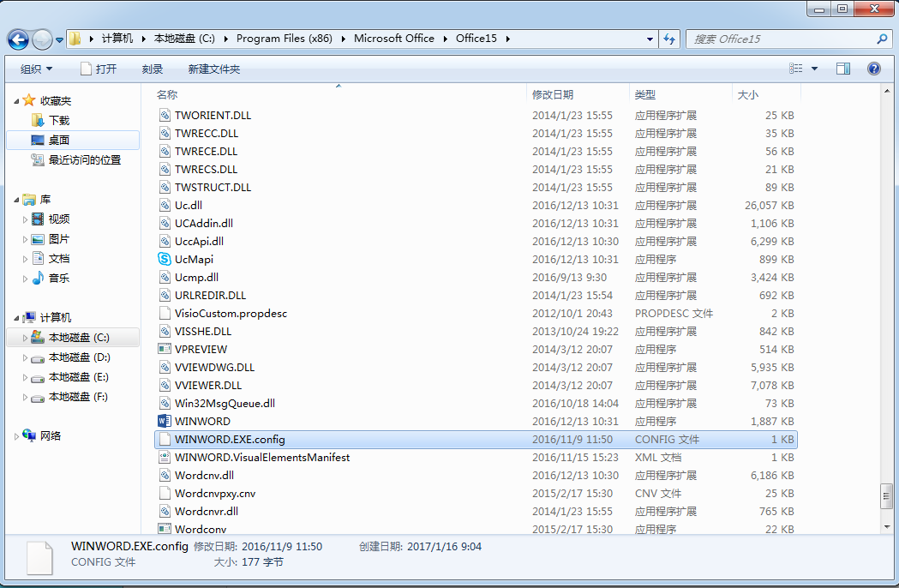
Task: Collapse the 计算机 tree node
Action: pos(16,318)
